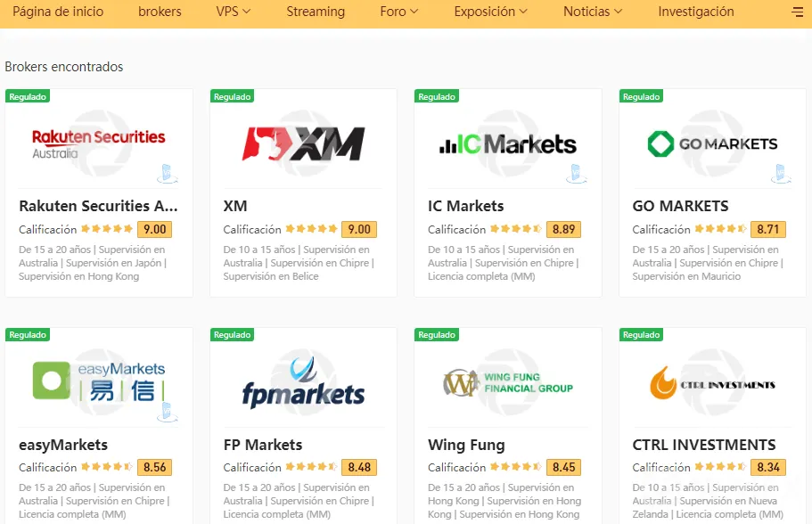The width and height of the screenshot is (812, 524).
Task: Click the Regulado badge on FP Markets card
Action: coord(232,334)
